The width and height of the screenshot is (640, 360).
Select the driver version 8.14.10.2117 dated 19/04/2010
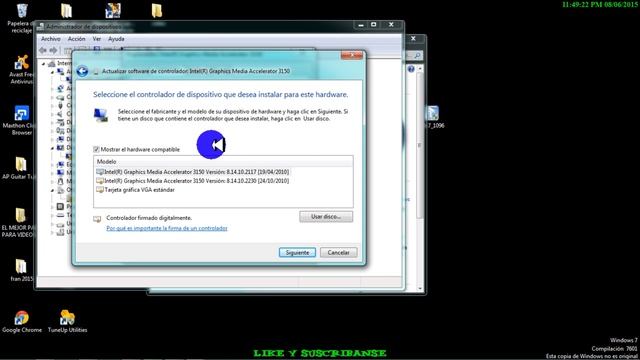(x=193, y=172)
